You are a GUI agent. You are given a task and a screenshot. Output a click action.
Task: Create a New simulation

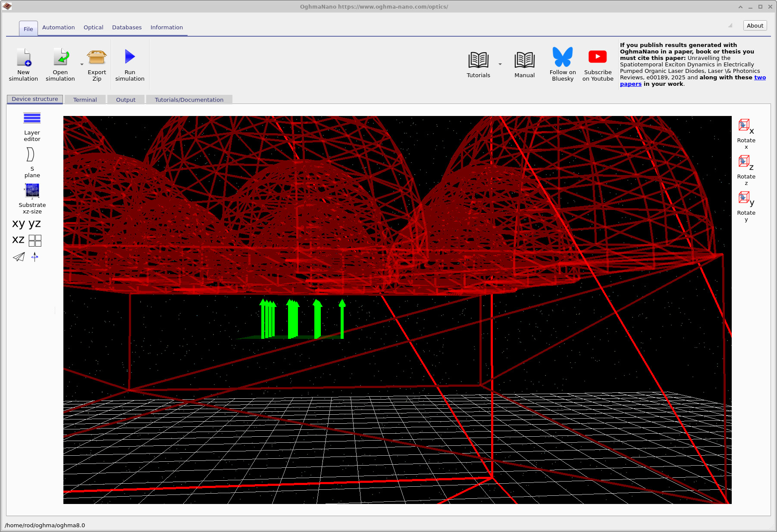point(24,57)
